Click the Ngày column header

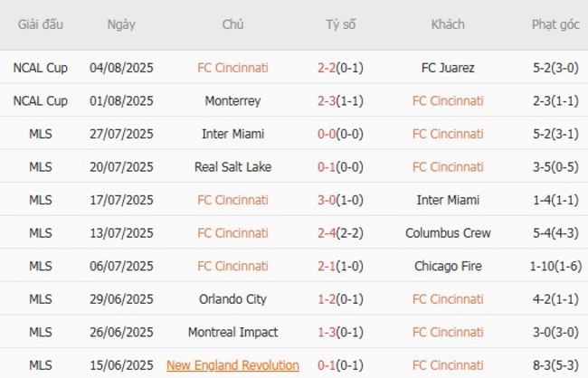tap(121, 24)
